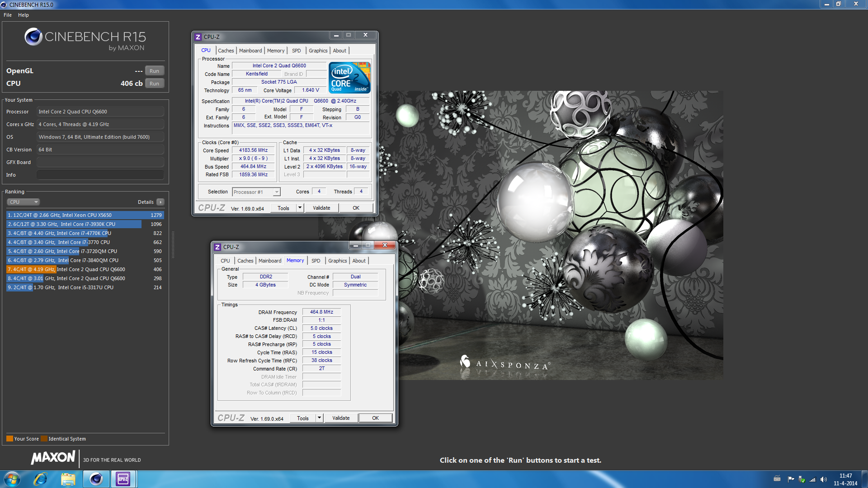Click the Safely Remove Hardware tray icon
The width and height of the screenshot is (868, 488).
[x=802, y=479]
